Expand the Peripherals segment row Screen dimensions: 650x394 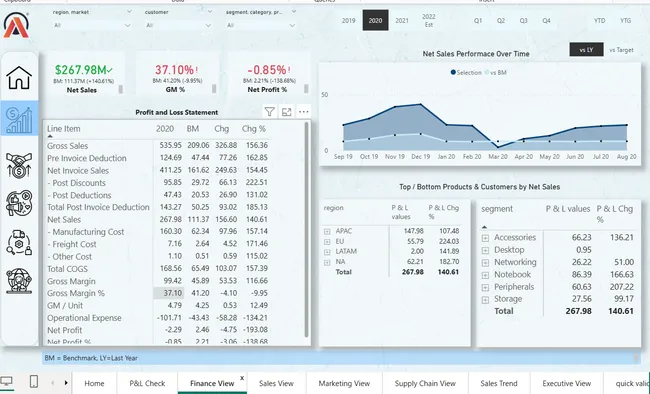point(485,287)
